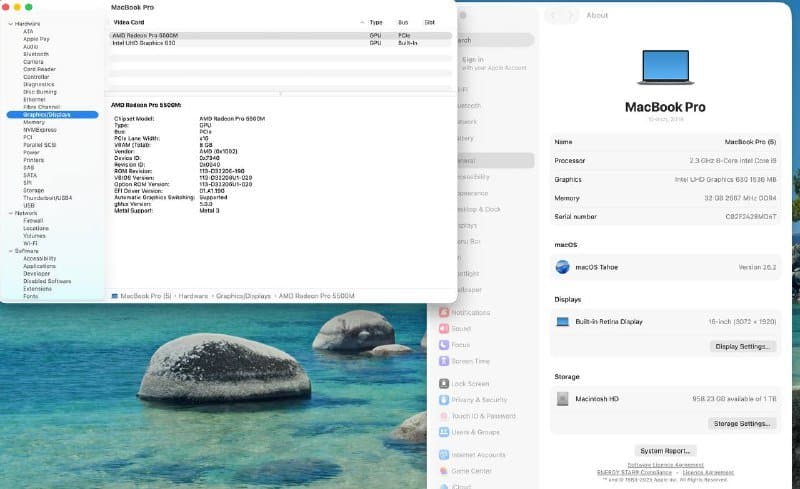Click the Serial number row
800x489 pixels.
point(665,216)
